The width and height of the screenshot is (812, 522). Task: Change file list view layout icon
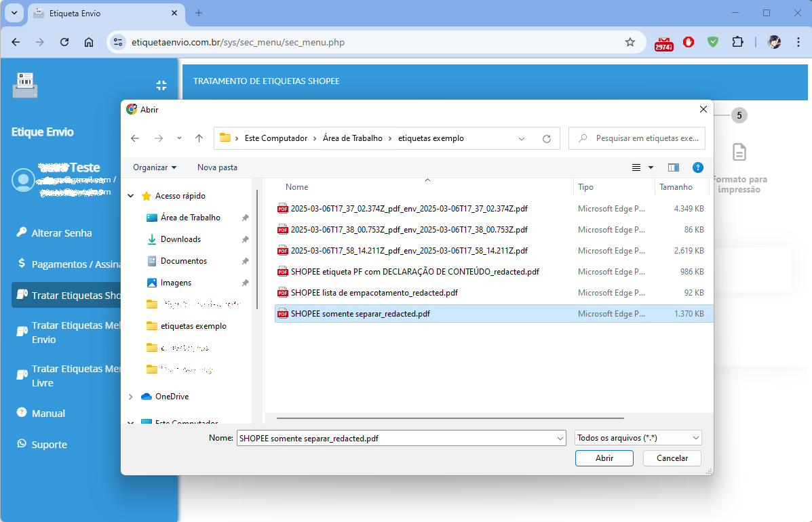(x=636, y=167)
